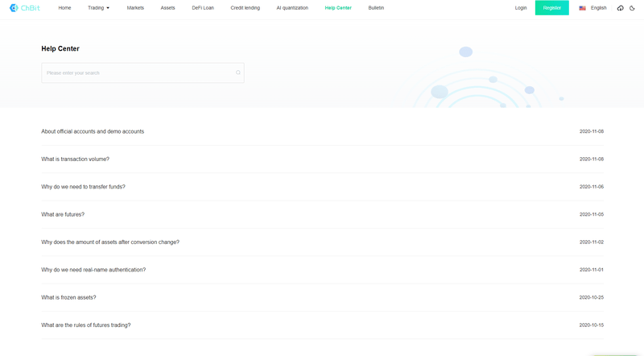This screenshot has width=644, height=356.
Task: Click the Login link
Action: tap(521, 8)
